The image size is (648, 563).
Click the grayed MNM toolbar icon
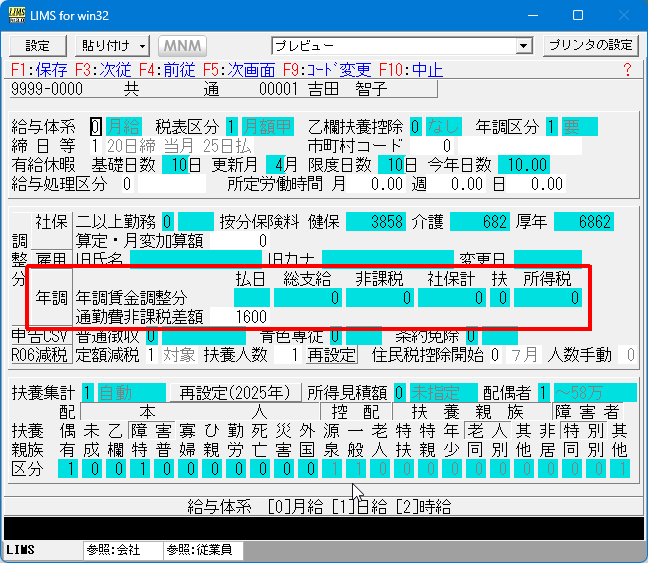pyautogui.click(x=181, y=46)
